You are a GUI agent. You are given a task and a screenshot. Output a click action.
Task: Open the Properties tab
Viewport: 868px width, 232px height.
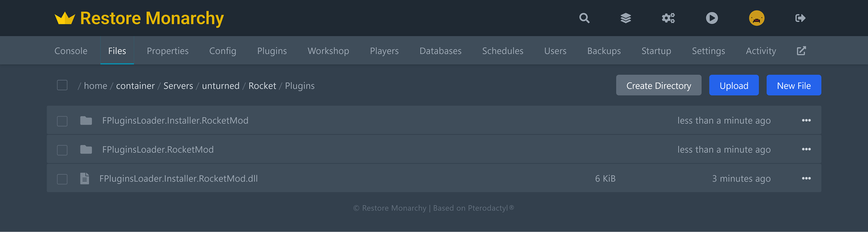167,51
